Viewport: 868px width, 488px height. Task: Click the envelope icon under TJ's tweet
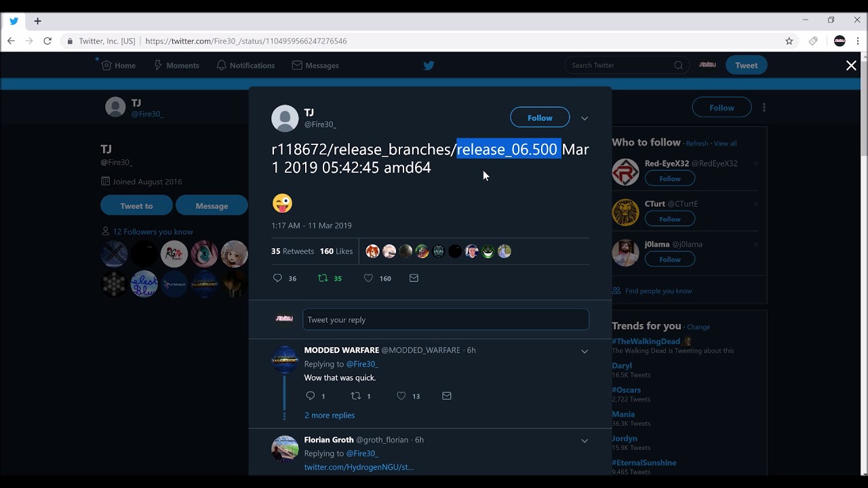(x=414, y=278)
